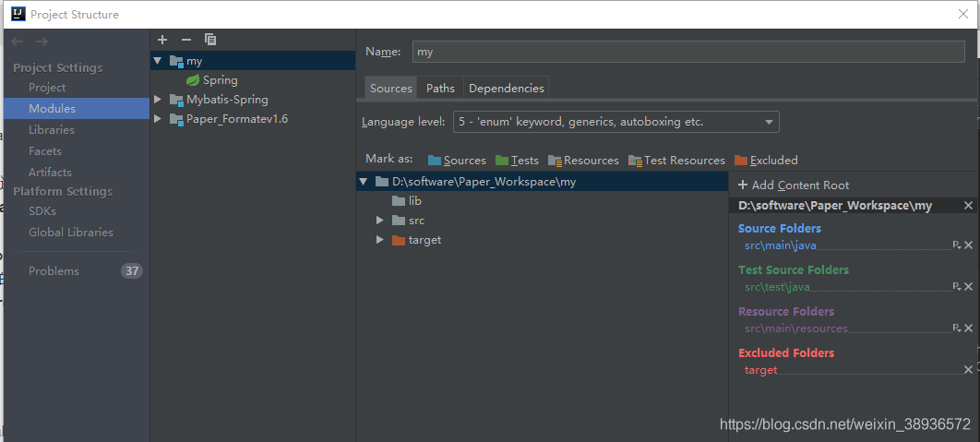The width and height of the screenshot is (980, 442).
Task: Switch to the Paths tab
Action: pyautogui.click(x=440, y=89)
